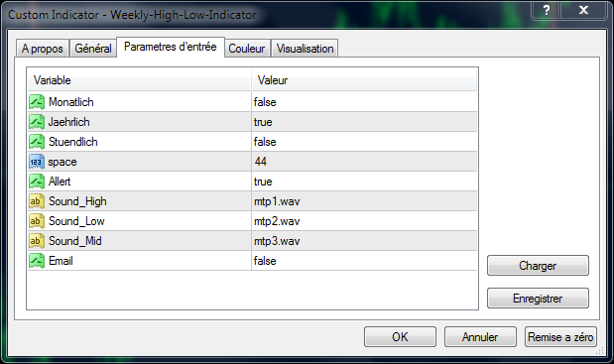Confirm the dialog with OK
The width and height of the screenshot is (614, 364).
point(400,336)
